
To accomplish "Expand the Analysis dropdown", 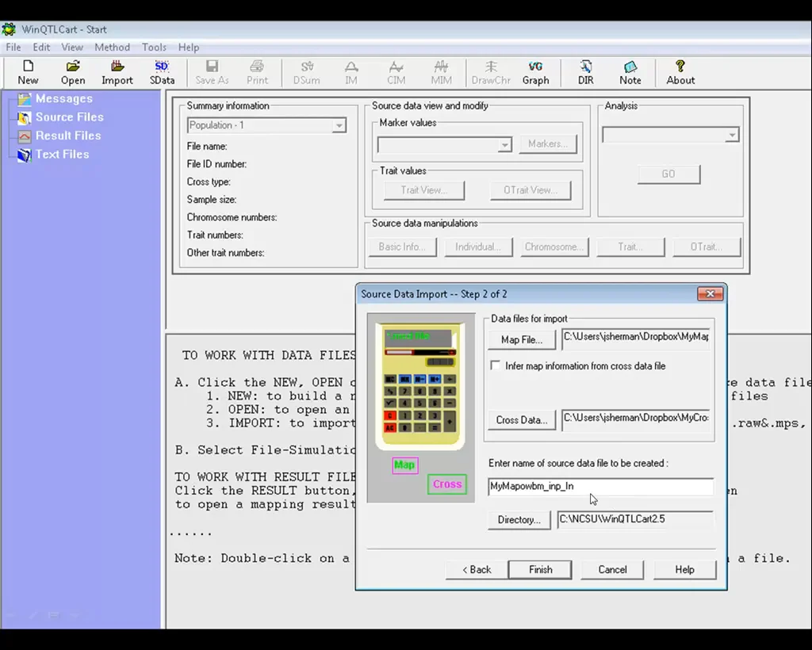I will tap(732, 135).
